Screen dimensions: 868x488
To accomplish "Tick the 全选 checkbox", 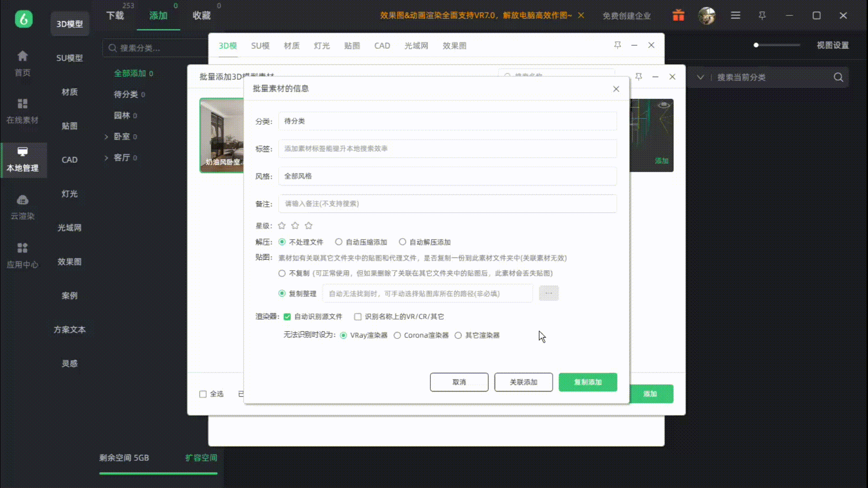I will [203, 394].
